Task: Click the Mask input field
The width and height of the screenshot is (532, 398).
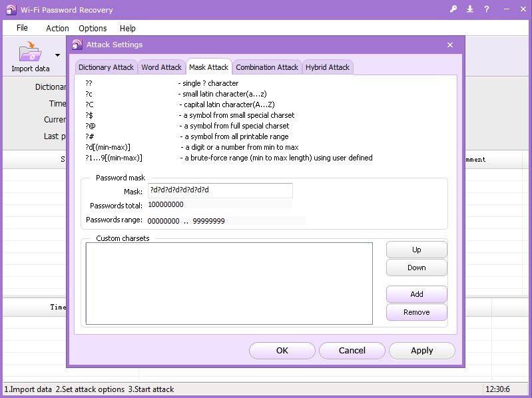Action: tap(220, 190)
